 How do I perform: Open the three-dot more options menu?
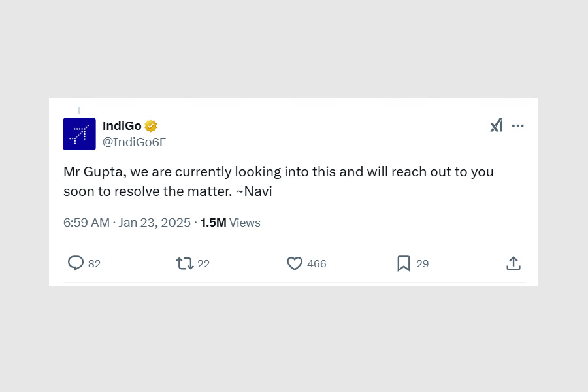[518, 125]
